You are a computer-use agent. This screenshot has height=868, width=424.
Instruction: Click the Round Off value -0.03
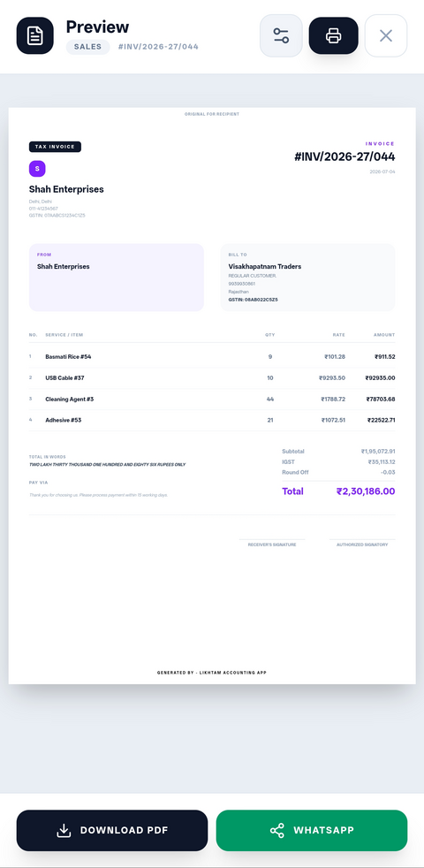(x=388, y=472)
